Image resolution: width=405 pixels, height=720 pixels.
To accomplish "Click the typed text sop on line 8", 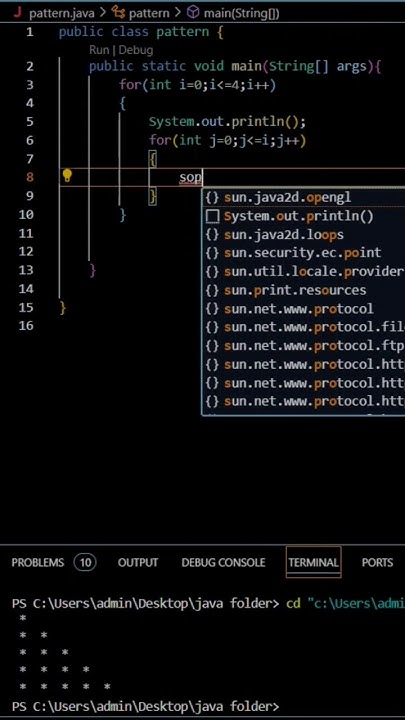I will 191,178.
